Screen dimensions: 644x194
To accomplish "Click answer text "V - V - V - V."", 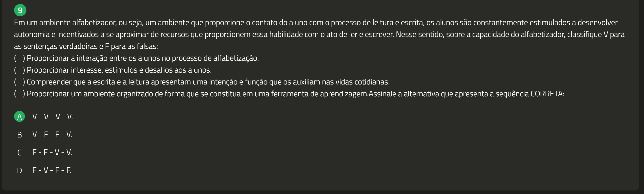I will click(52, 117).
